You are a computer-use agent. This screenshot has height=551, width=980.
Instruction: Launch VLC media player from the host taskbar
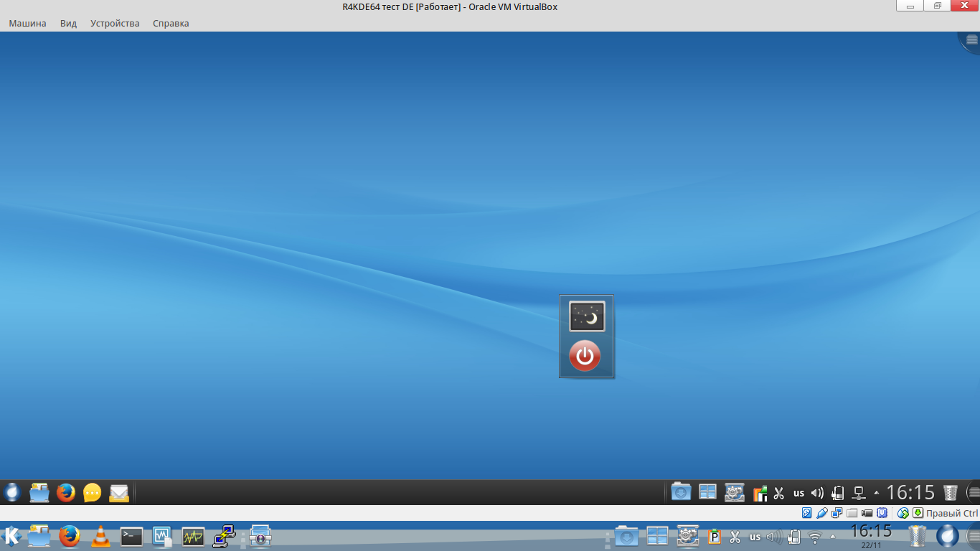pos(102,536)
